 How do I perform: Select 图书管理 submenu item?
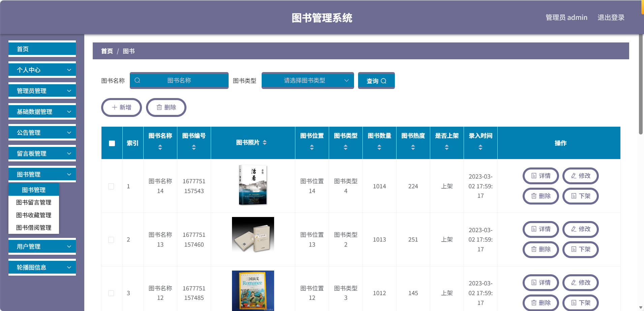(x=34, y=190)
